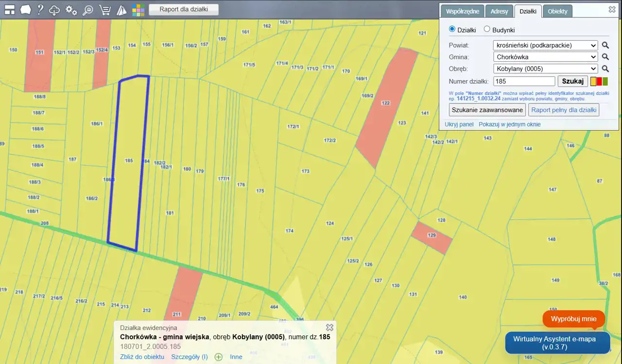Select the Budynki radio button
This screenshot has width=622, height=364.
tap(487, 29)
